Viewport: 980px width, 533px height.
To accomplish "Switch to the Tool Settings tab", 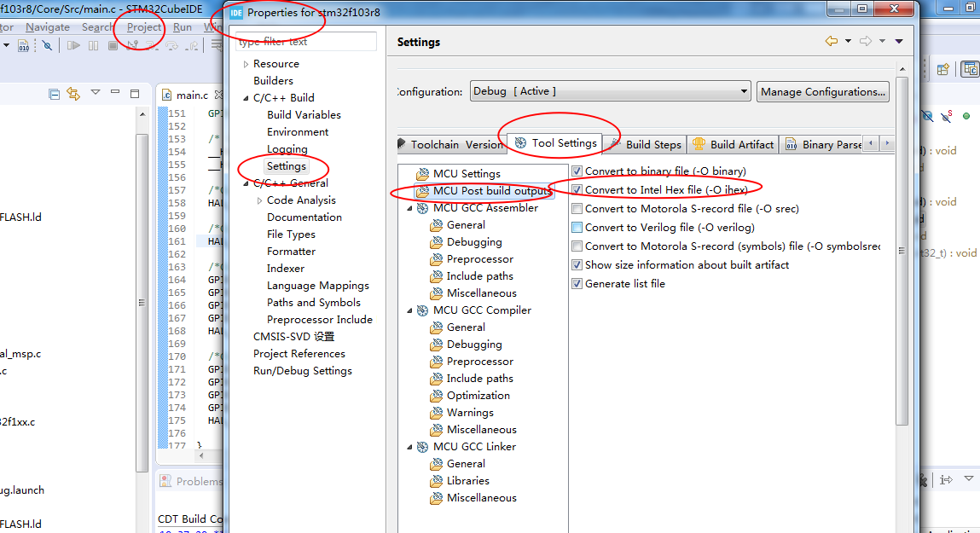I will click(x=555, y=143).
